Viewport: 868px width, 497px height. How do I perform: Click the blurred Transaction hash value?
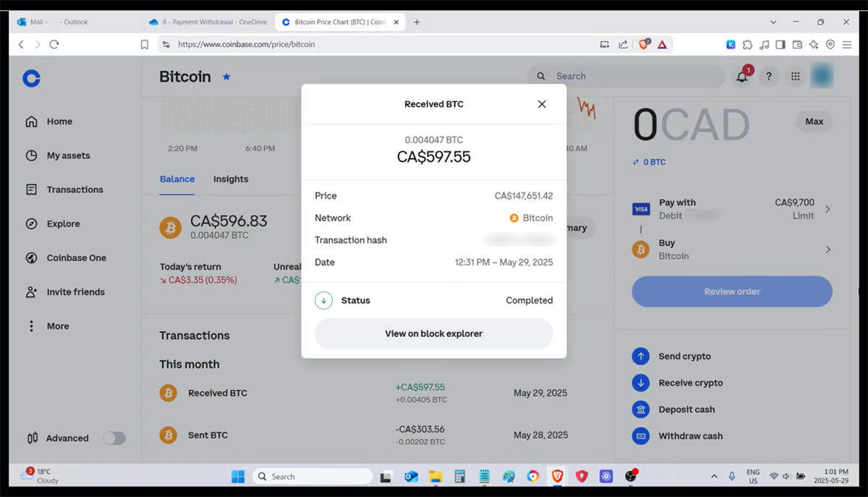(519, 239)
